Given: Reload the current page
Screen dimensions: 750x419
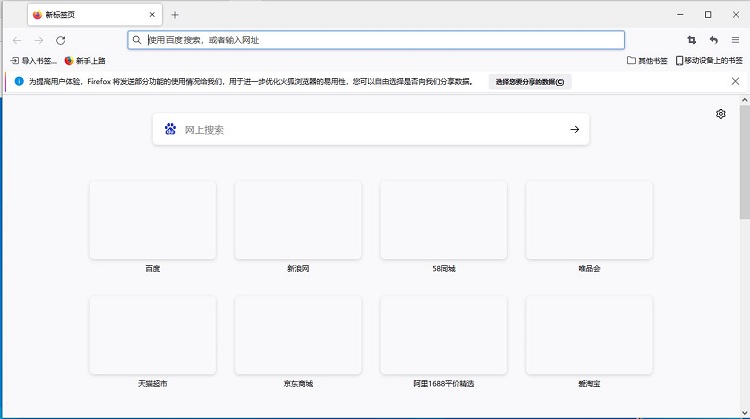Looking at the screenshot, I should coord(60,41).
